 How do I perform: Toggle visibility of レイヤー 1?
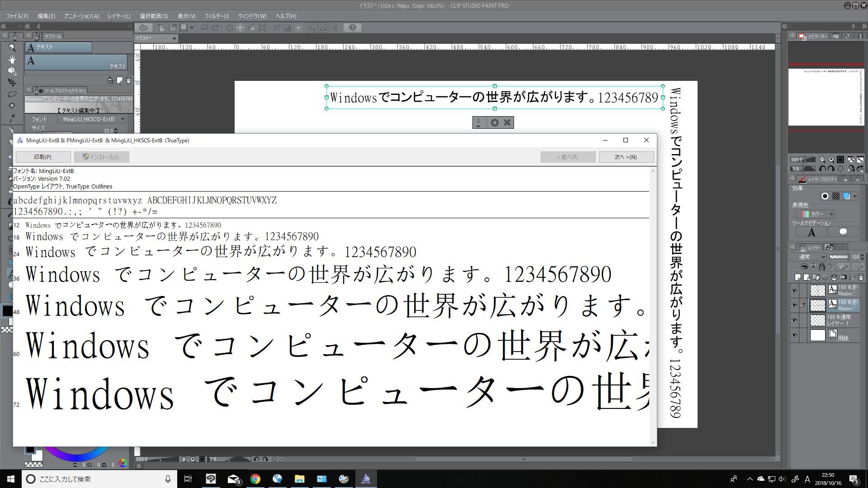coord(794,320)
